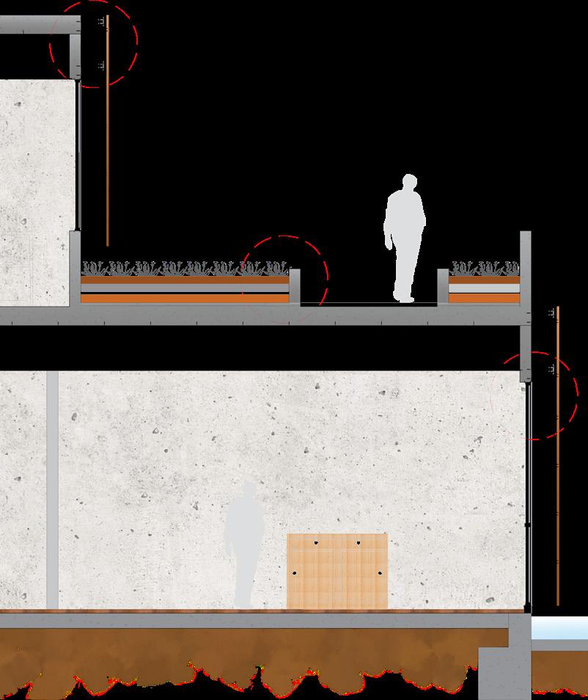This screenshot has height=700, width=588.
Task: Select the copper vertical rod at the upper left
Action: [x=108, y=131]
